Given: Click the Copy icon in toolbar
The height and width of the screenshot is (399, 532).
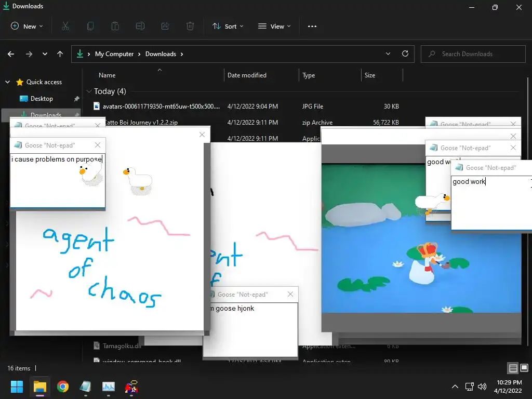Looking at the screenshot, I should pos(90,26).
